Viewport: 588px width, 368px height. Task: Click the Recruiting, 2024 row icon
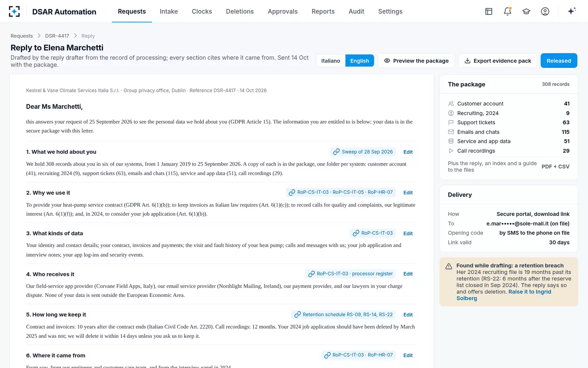[451, 113]
